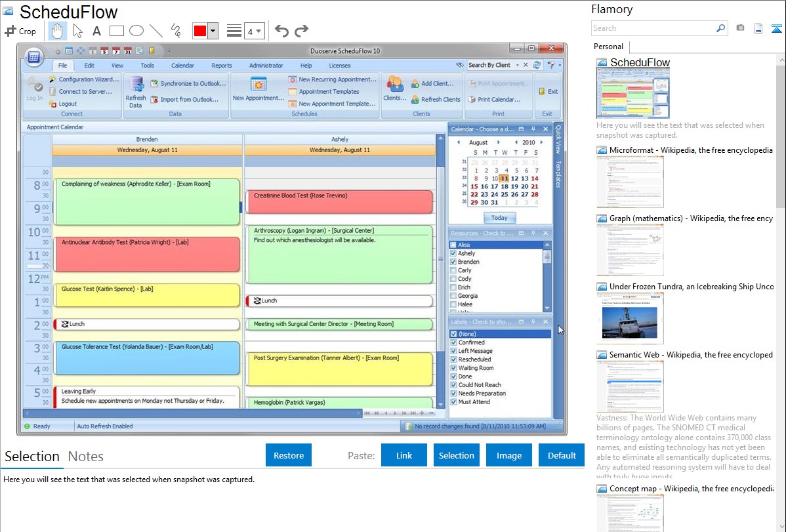Choose the arrow pointer tool

tap(77, 31)
